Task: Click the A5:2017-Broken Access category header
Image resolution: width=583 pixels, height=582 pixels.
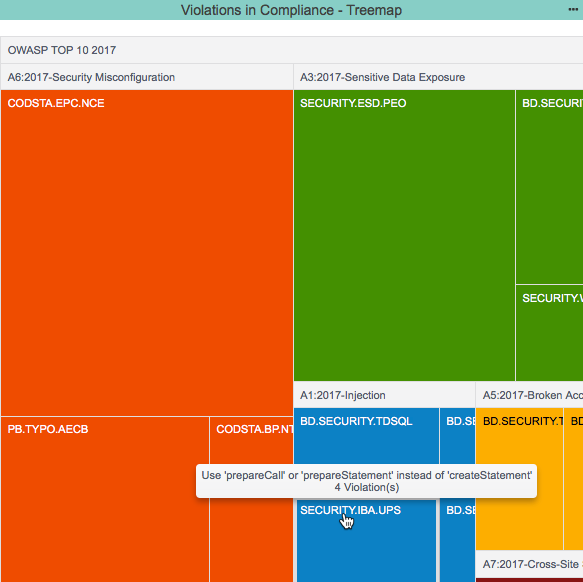Action: tap(529, 395)
